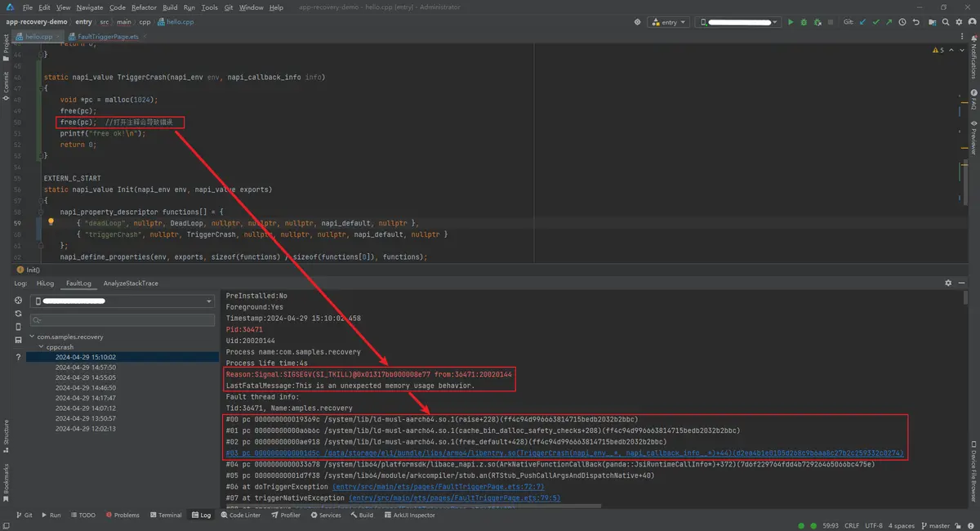Save the fault log with disk icon
The height and width of the screenshot is (531, 980).
18,340
